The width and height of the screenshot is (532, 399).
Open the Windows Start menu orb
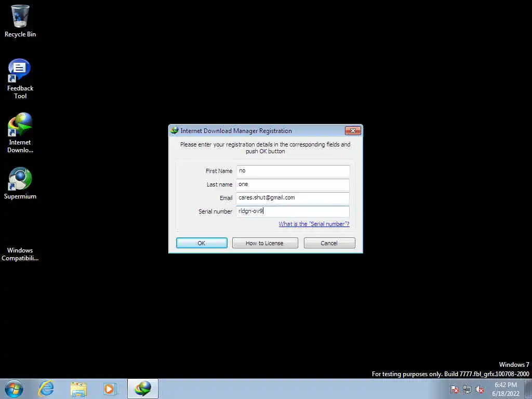(14, 389)
